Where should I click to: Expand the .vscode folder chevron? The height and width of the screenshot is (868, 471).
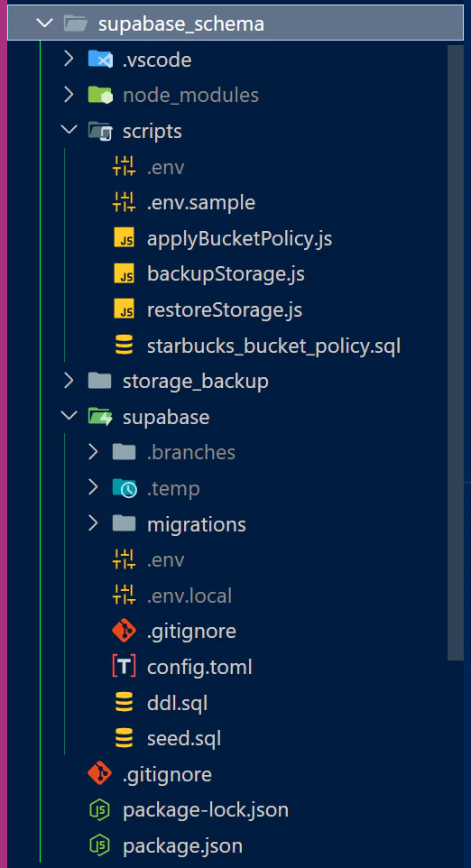coord(69,59)
